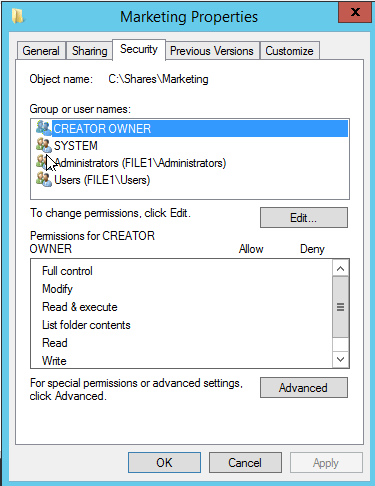
Task: Click the object path C:\Shares\Marketing
Action: 158,79
